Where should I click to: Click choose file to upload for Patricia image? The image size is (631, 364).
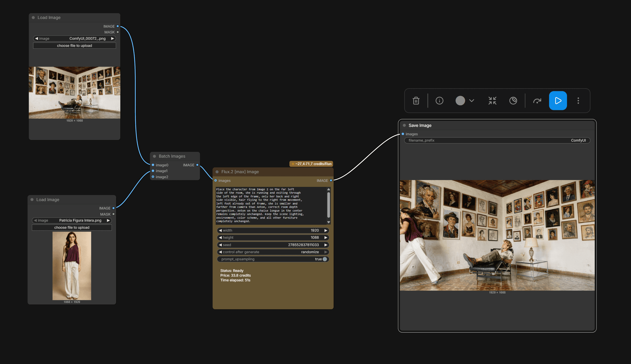click(x=72, y=228)
